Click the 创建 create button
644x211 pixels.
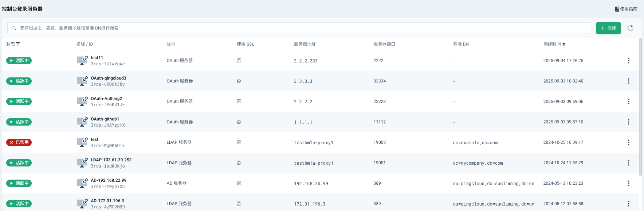pyautogui.click(x=608, y=28)
